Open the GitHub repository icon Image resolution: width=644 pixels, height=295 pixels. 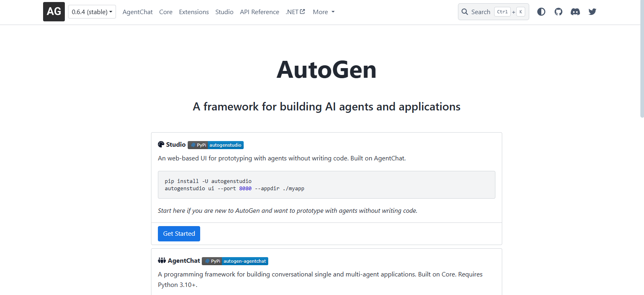pos(558,12)
